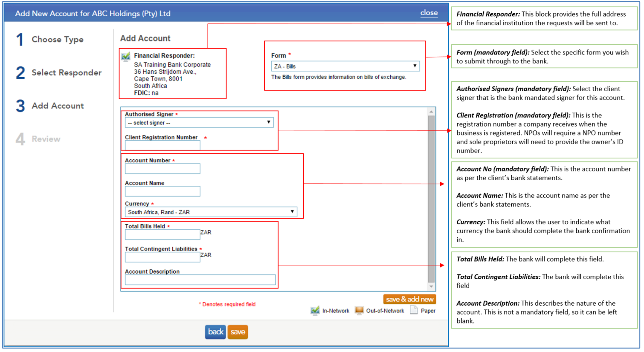Click the Out-of-Network legend icon
Image resolution: width=644 pixels, height=352 pixels.
[359, 310]
